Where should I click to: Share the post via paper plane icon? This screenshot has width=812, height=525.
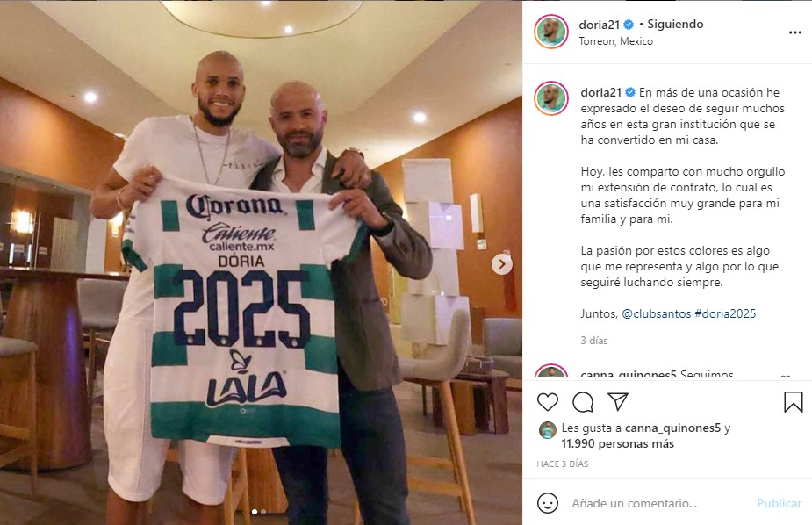point(618,401)
